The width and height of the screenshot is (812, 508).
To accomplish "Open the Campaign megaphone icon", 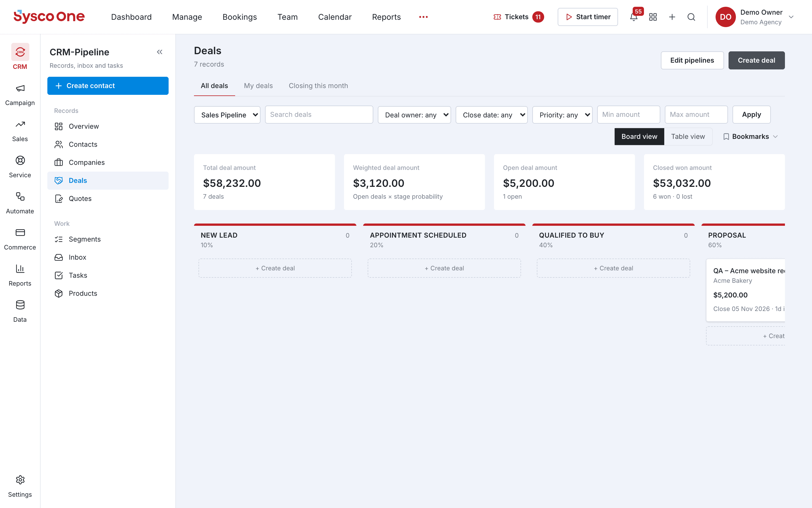I will click(20, 88).
